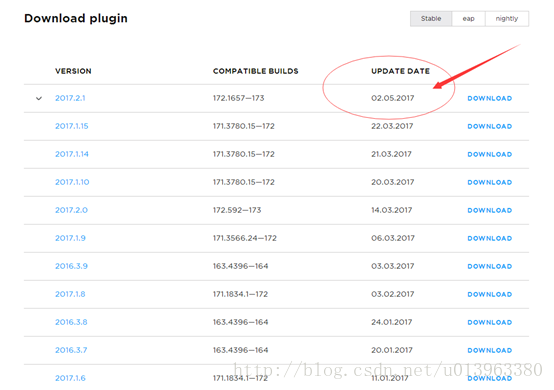Download plugin version 2017.1.10
Screen dimensions: 554x390
489,182
